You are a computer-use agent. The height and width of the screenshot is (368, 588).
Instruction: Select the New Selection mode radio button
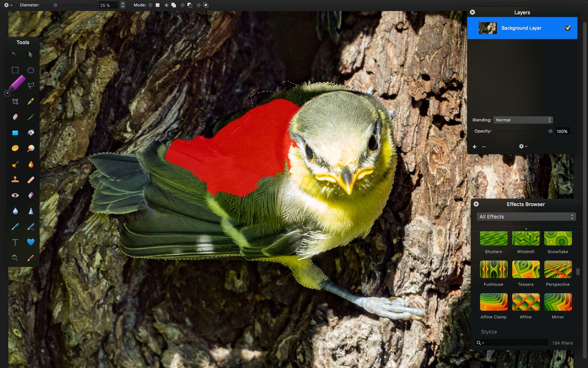(150, 5)
